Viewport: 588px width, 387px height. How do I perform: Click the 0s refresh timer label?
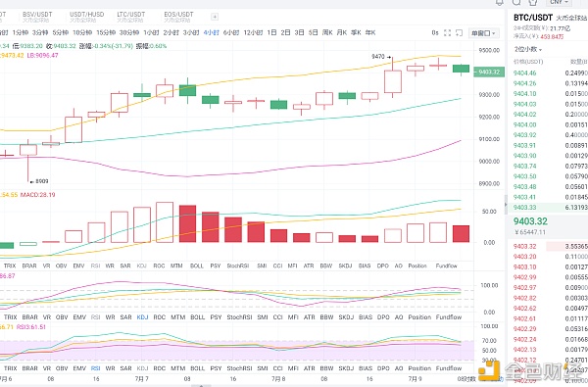(x=435, y=32)
